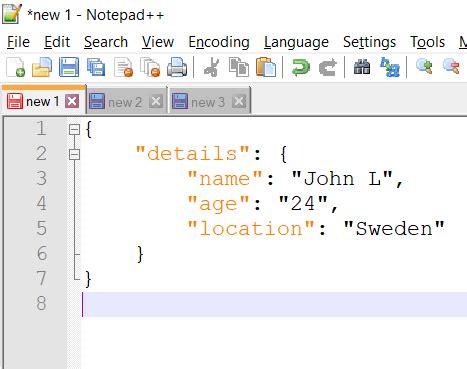
Task: Open the File menu
Action: click(x=18, y=42)
